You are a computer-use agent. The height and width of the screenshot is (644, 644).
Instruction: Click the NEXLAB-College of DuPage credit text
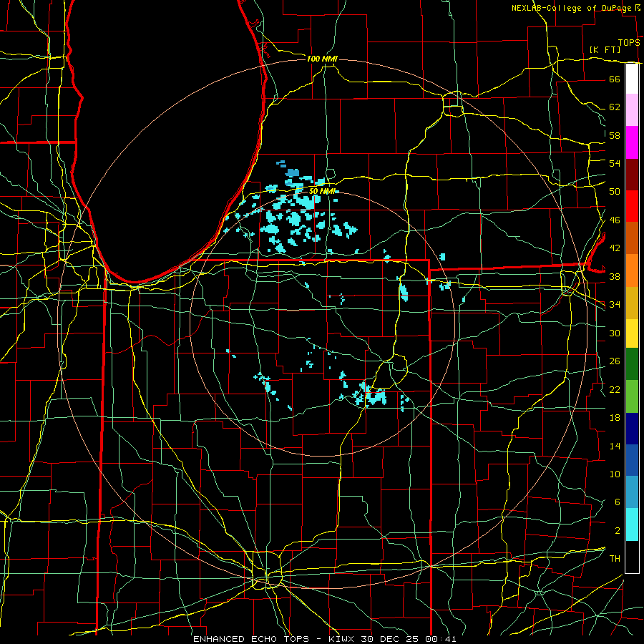tap(571, 8)
